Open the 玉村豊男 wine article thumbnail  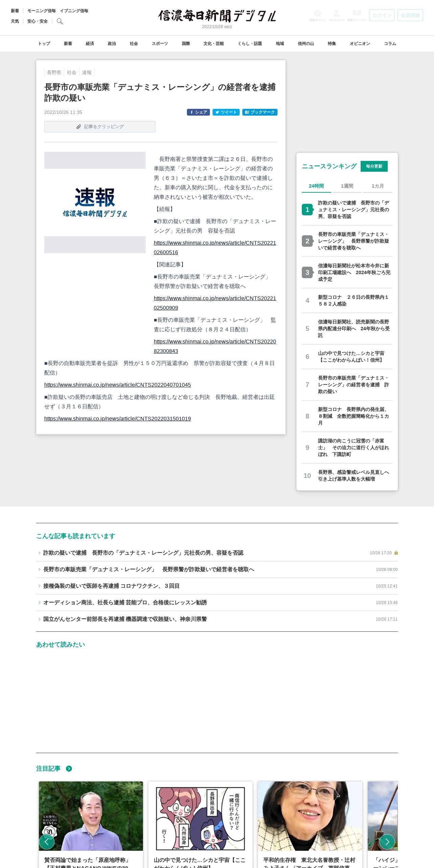[91, 816]
